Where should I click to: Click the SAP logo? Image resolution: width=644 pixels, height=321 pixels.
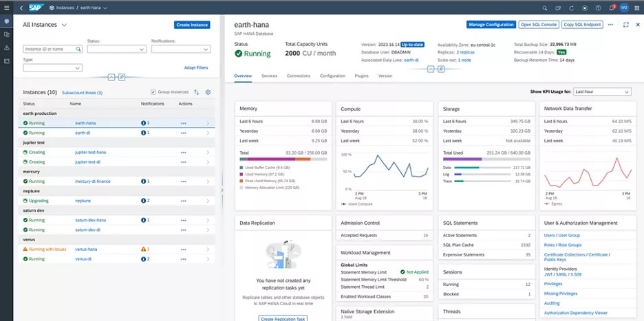tap(36, 8)
